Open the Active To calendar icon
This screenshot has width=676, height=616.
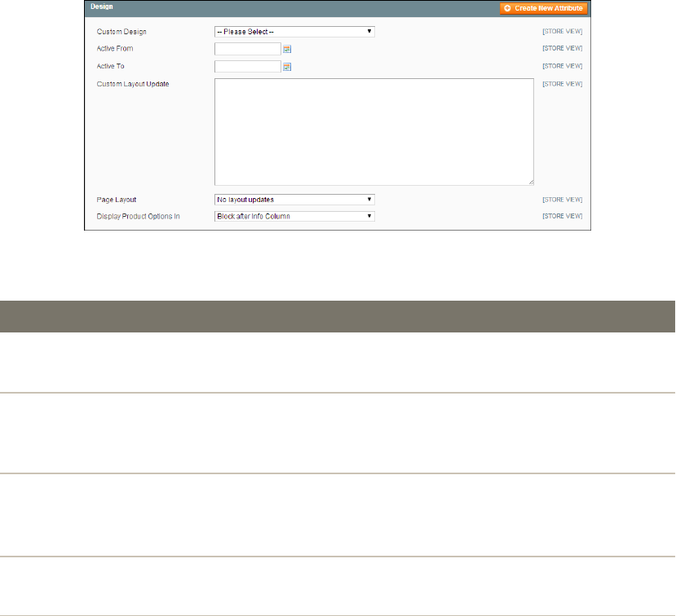287,67
